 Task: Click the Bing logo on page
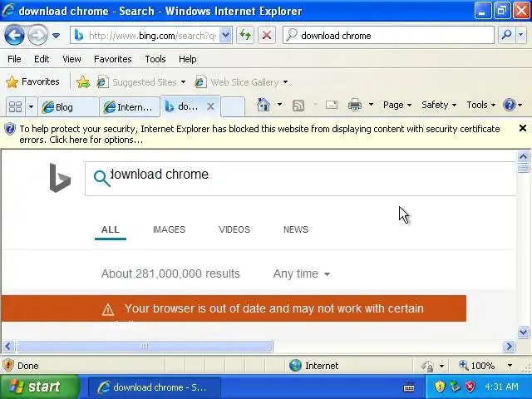click(60, 178)
